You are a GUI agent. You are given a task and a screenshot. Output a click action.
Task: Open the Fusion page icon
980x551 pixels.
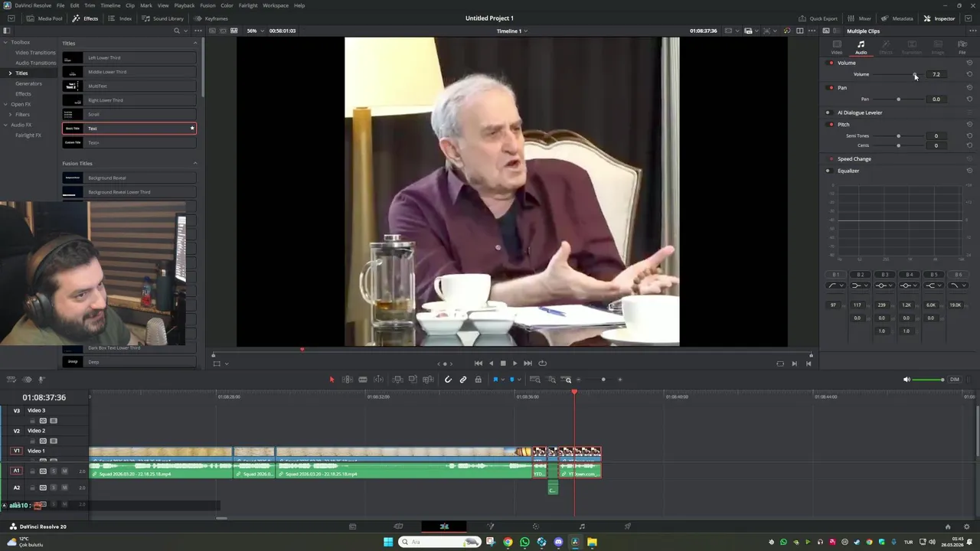(x=490, y=527)
